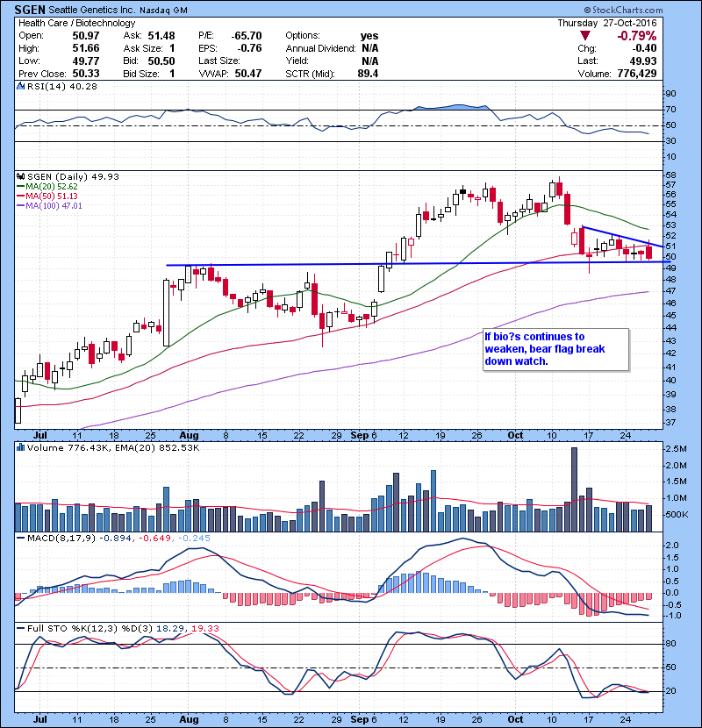
Task: Click the Options value yes
Action: (x=369, y=36)
